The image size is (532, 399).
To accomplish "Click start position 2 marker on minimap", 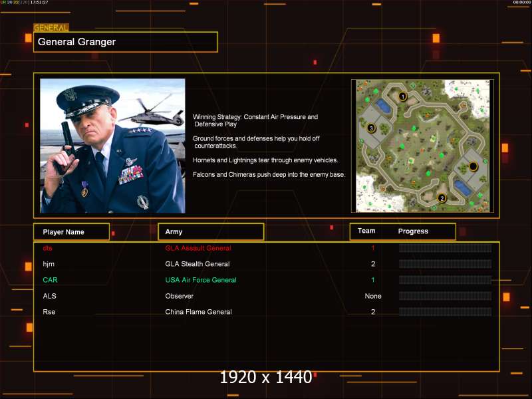I will click(442, 198).
